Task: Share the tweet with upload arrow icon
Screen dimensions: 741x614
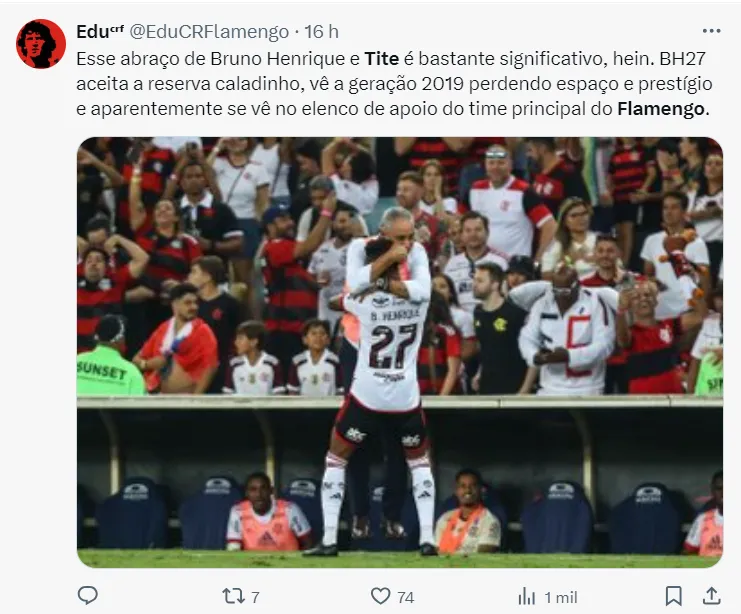Action: (711, 596)
